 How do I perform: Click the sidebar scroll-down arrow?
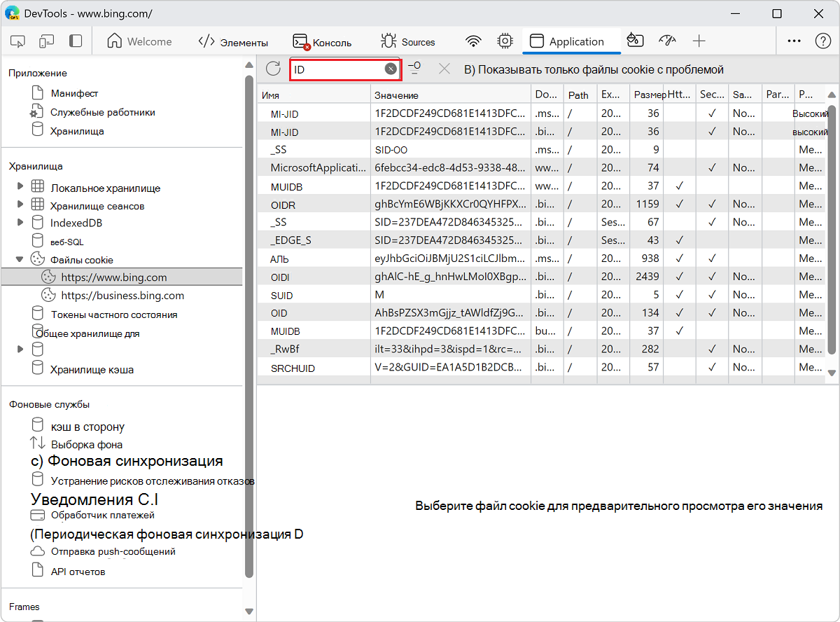point(249,611)
